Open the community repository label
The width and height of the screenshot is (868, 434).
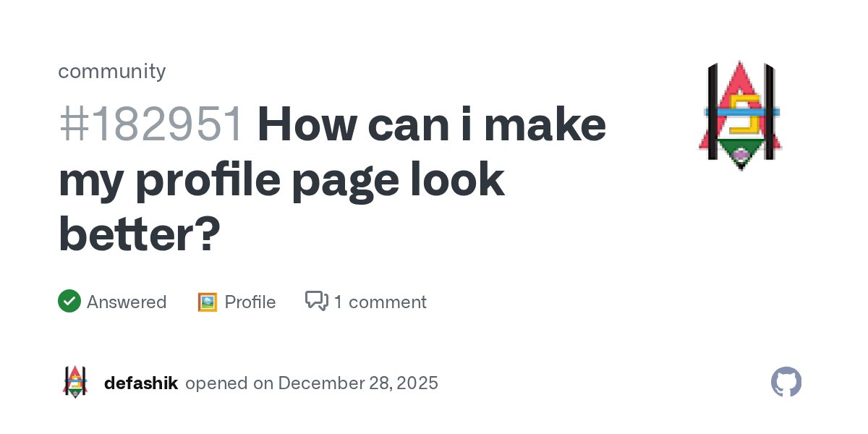click(x=111, y=71)
